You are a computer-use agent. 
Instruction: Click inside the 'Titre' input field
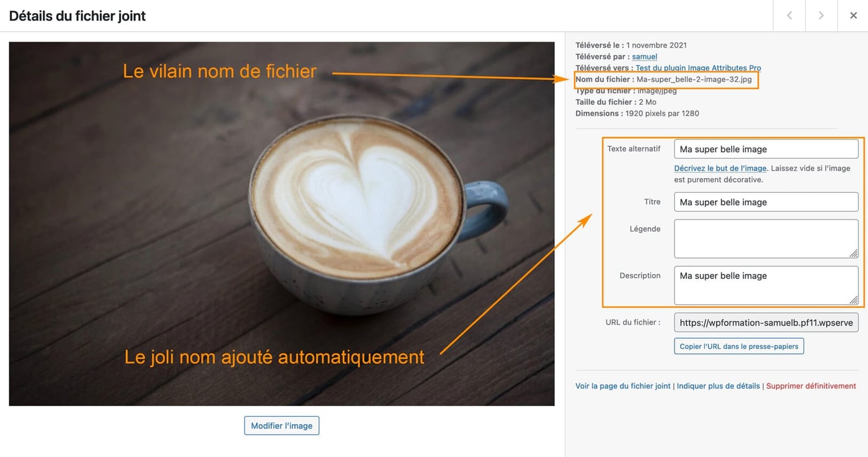click(x=766, y=202)
